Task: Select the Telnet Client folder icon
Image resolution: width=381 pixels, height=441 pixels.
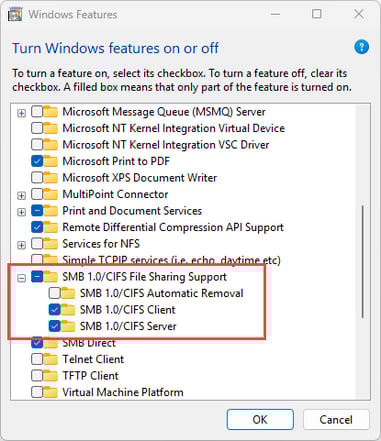Action: (x=51, y=359)
